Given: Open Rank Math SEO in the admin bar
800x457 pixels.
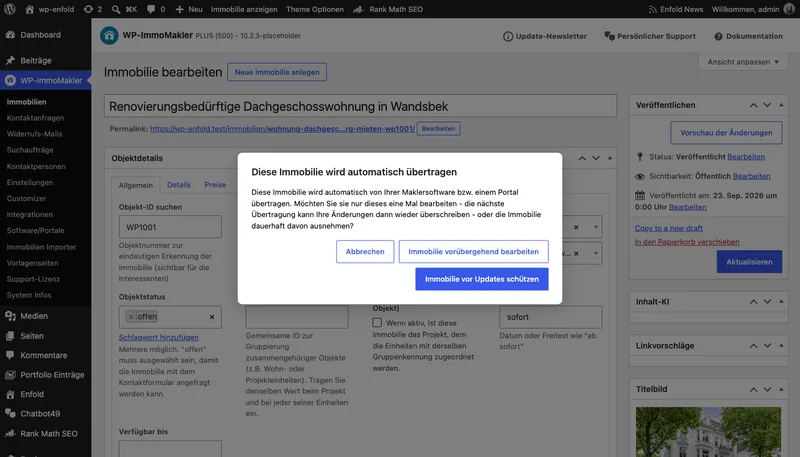Looking at the screenshot, I should coord(388,9).
